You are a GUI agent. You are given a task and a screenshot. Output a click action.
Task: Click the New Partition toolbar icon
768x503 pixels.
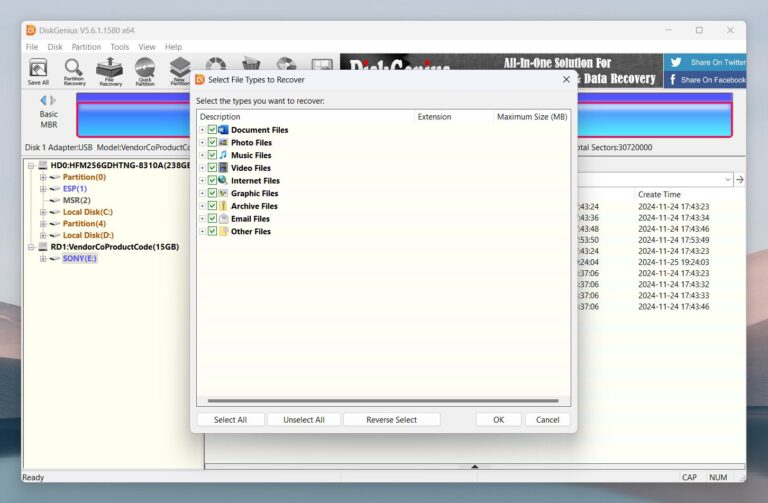click(x=180, y=72)
